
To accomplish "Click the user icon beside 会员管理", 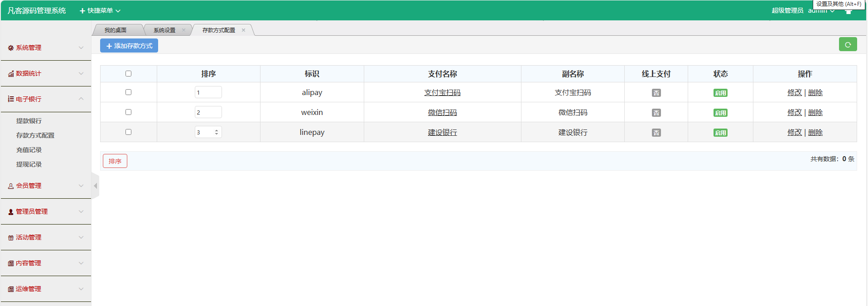I will click(11, 186).
